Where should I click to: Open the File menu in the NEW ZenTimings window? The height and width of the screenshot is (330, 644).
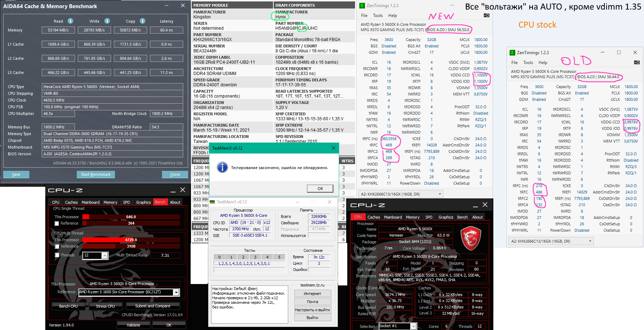[364, 16]
